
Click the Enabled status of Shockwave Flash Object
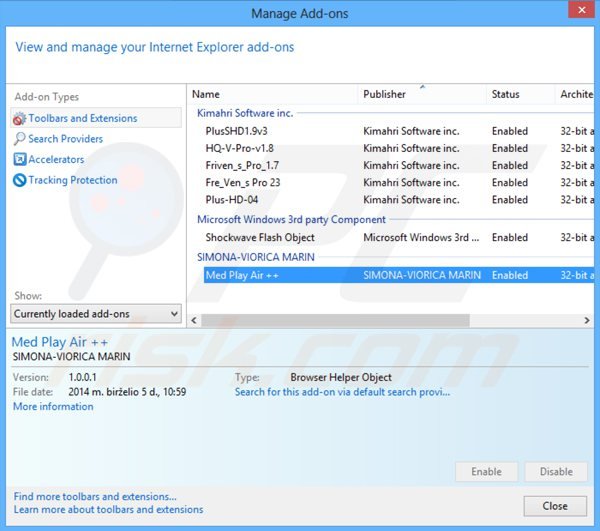click(510, 238)
